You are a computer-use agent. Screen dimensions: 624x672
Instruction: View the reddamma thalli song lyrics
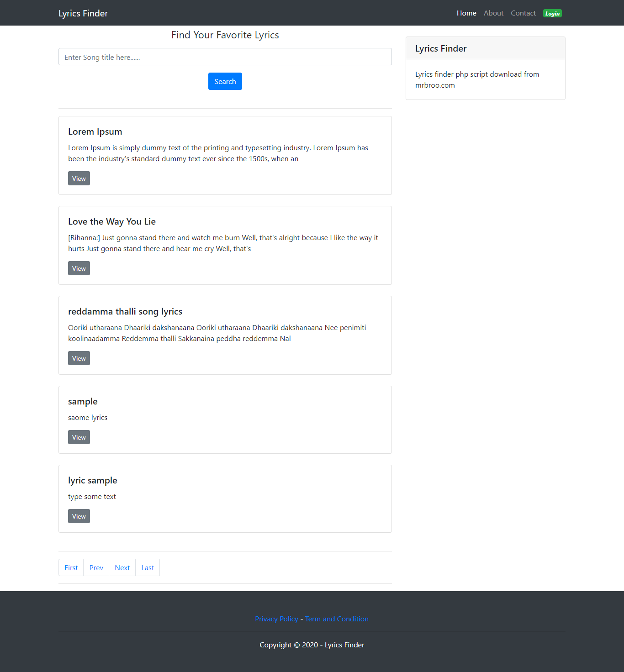pos(79,358)
